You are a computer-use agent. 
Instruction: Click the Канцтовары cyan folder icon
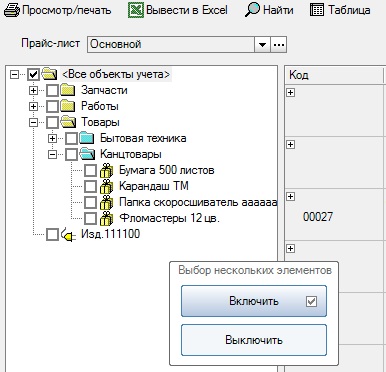[87, 154]
